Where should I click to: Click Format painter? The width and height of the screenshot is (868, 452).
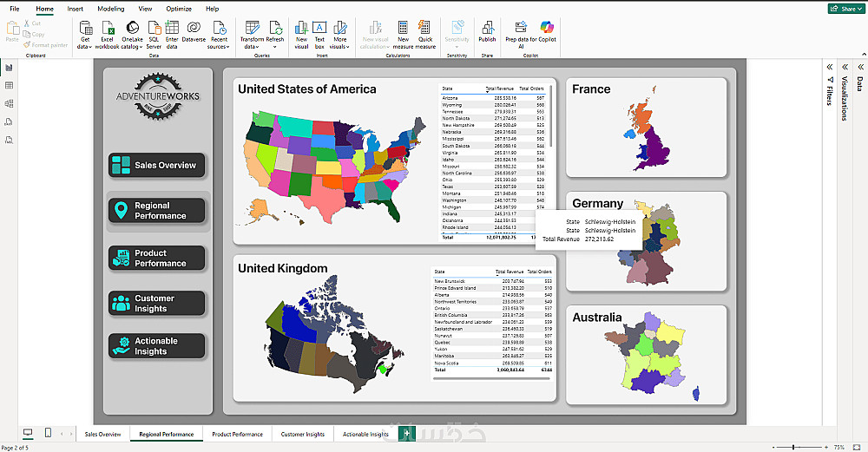[x=45, y=45]
